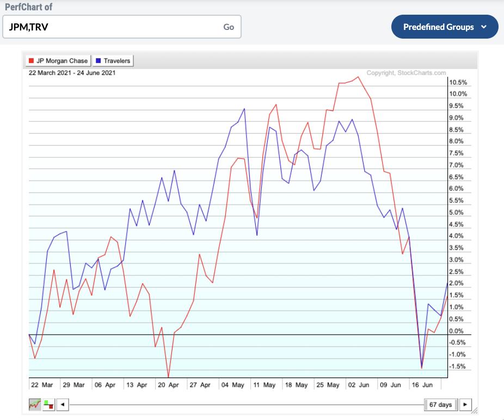Click the chevron on Predefined Groups

pos(483,27)
